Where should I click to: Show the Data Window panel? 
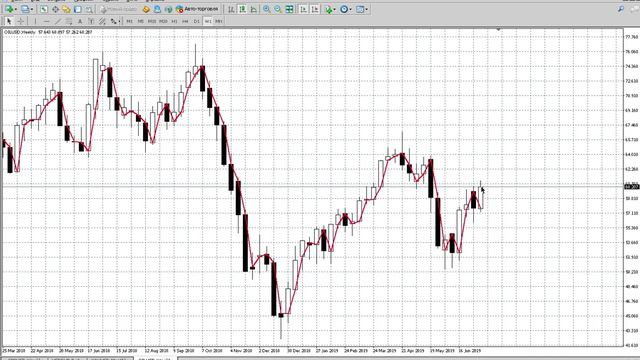pyautogui.click(x=55, y=9)
